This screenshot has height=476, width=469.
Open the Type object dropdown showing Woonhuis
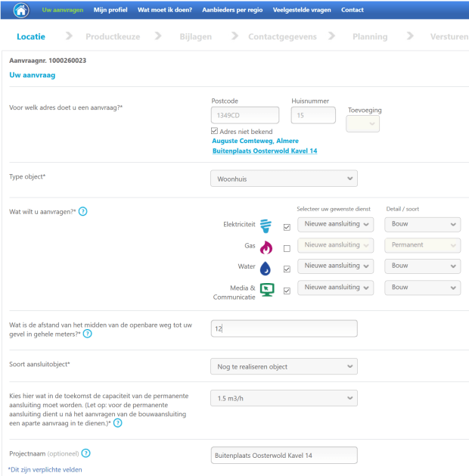point(284,178)
